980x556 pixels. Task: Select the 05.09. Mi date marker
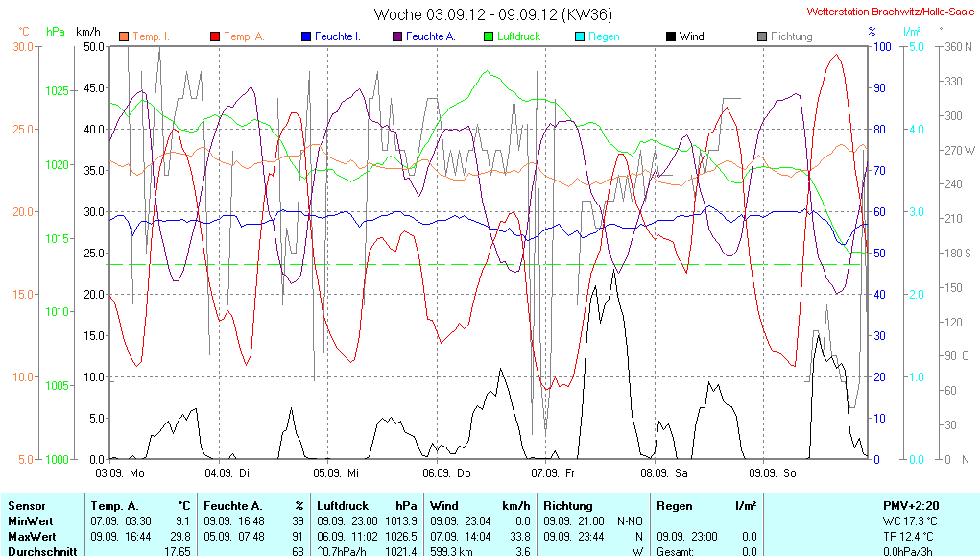[x=340, y=472]
